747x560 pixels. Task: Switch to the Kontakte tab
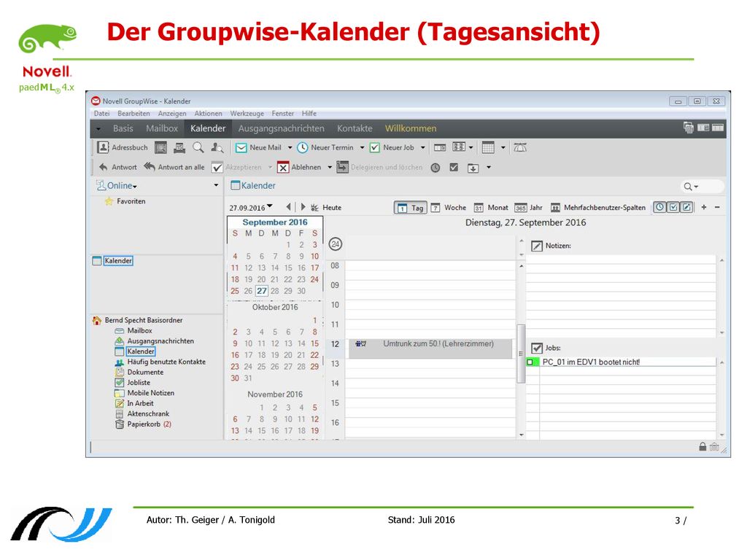[355, 128]
